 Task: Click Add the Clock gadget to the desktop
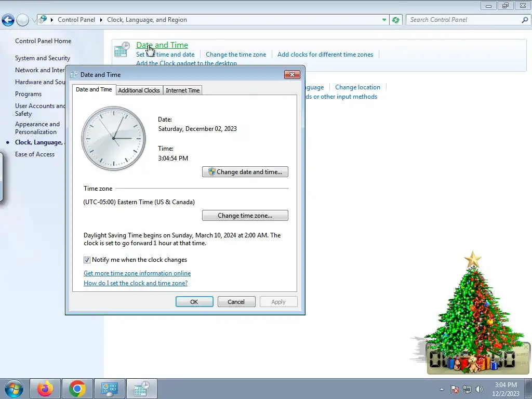coord(187,63)
